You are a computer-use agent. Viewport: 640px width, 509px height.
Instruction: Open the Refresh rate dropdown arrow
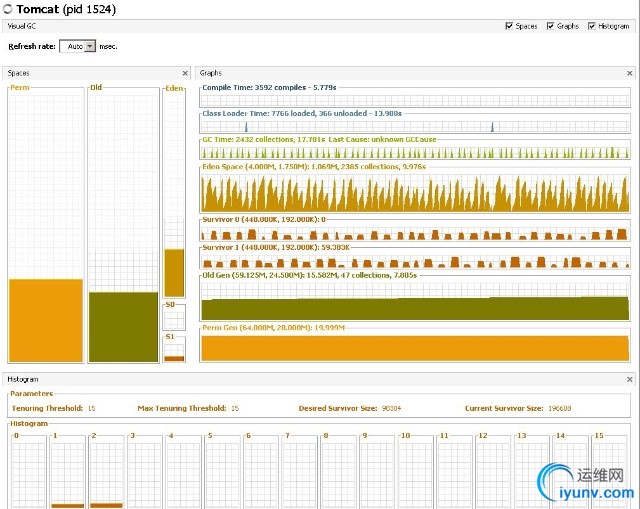point(90,46)
